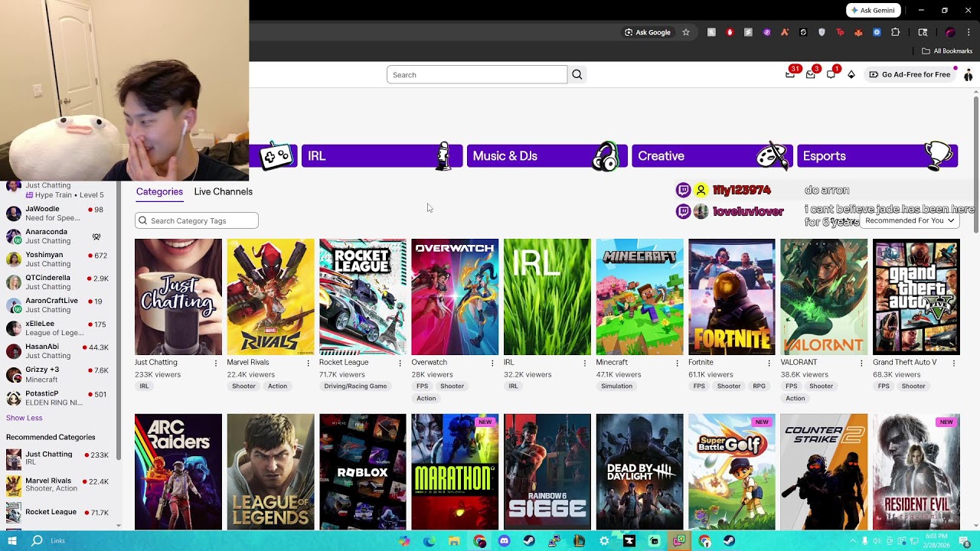Open Marvel Rivals in Recommended Categories sidebar

click(60, 485)
